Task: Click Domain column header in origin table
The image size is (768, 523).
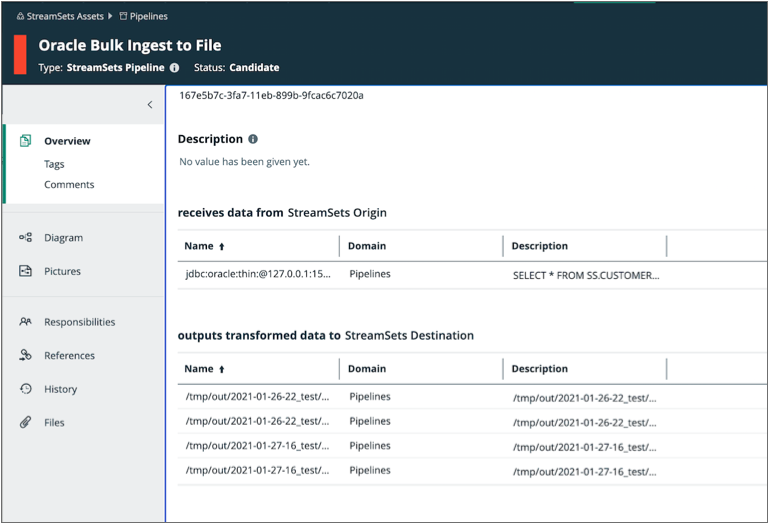Action: click(x=367, y=246)
